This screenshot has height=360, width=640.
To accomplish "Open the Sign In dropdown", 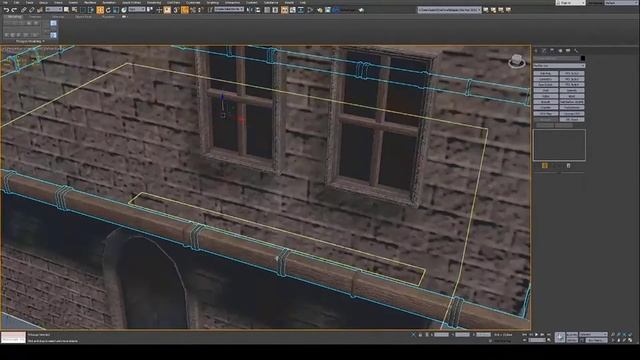I will tap(570, 3).
